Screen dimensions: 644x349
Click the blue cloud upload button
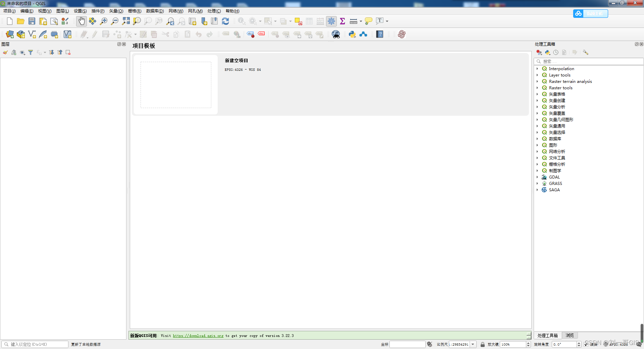coord(590,13)
